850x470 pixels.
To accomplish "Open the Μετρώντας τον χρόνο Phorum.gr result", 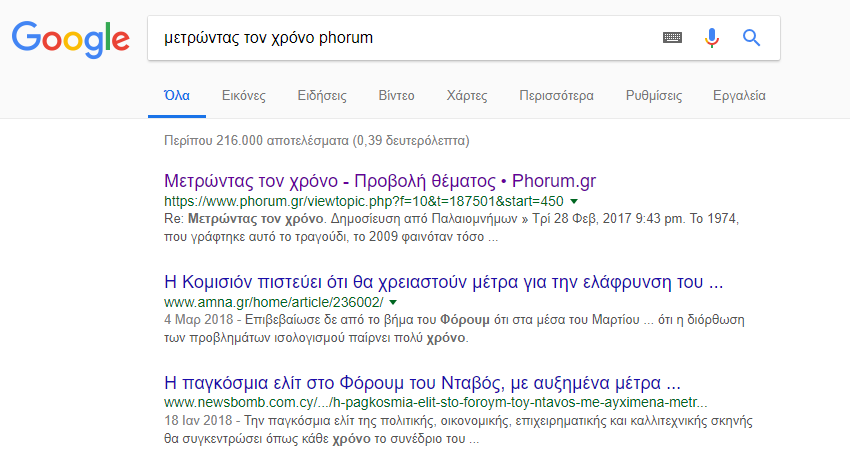I will coord(380,181).
